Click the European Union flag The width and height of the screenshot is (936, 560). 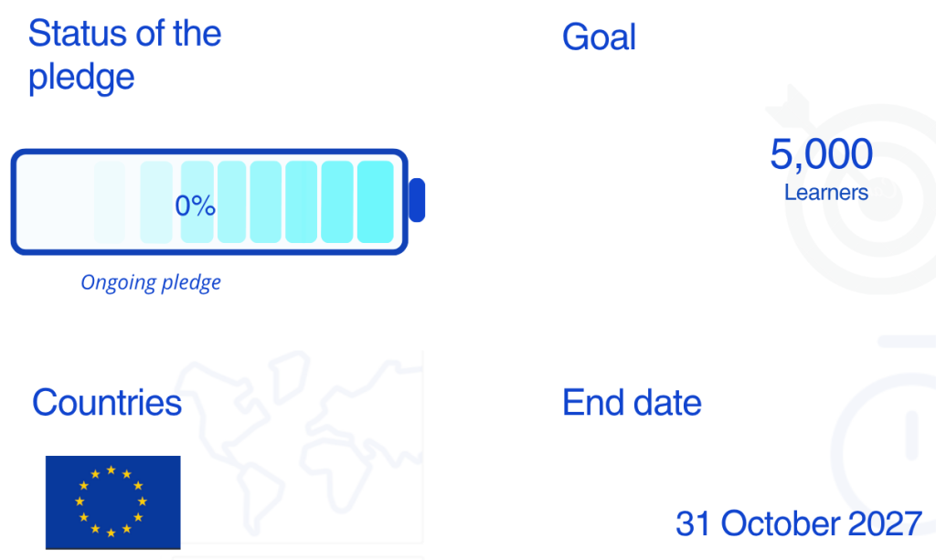pyautogui.click(x=113, y=502)
